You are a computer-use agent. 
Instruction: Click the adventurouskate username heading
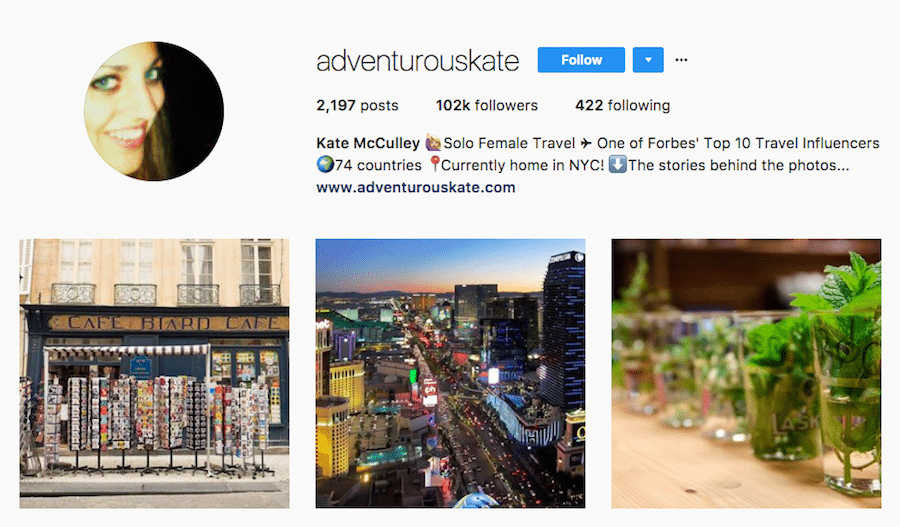(417, 61)
